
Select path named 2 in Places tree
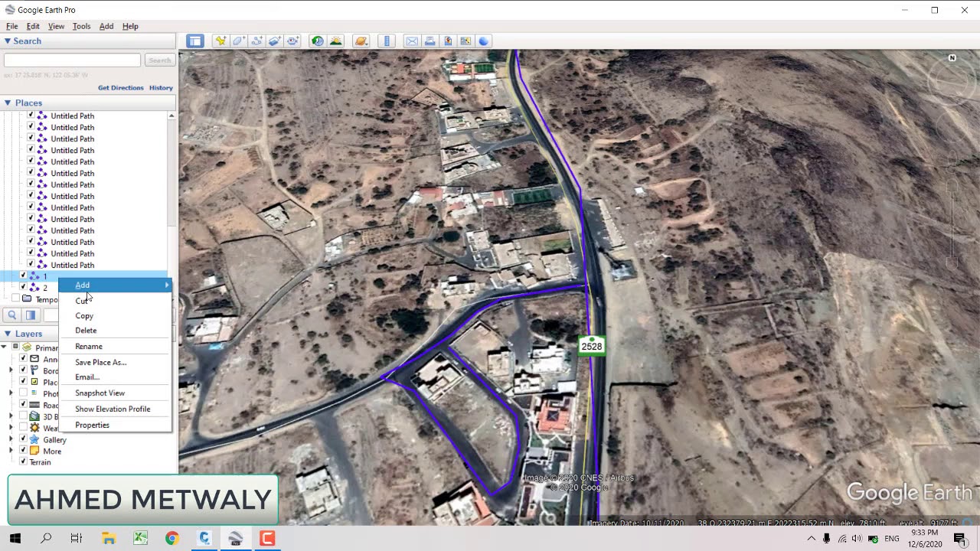tap(44, 288)
